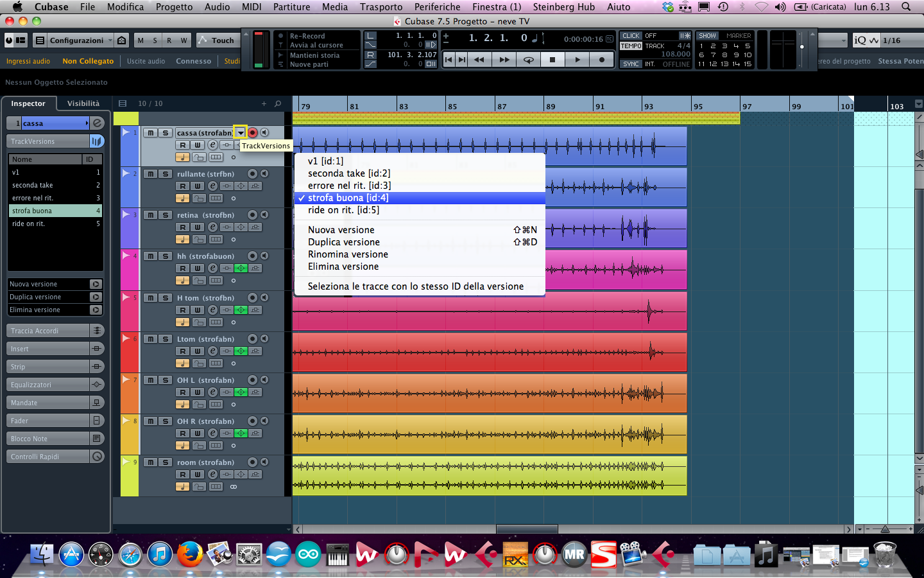The width and height of the screenshot is (924, 578).
Task: Start playback with the Play button
Action: [577, 60]
